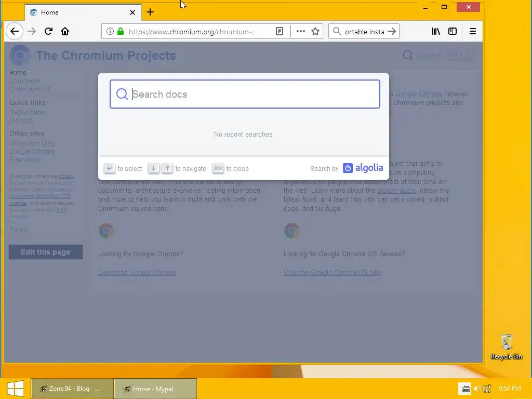Open the page Search control at top right
Image resolution: width=532 pixels, height=399 pixels.
coord(437,55)
